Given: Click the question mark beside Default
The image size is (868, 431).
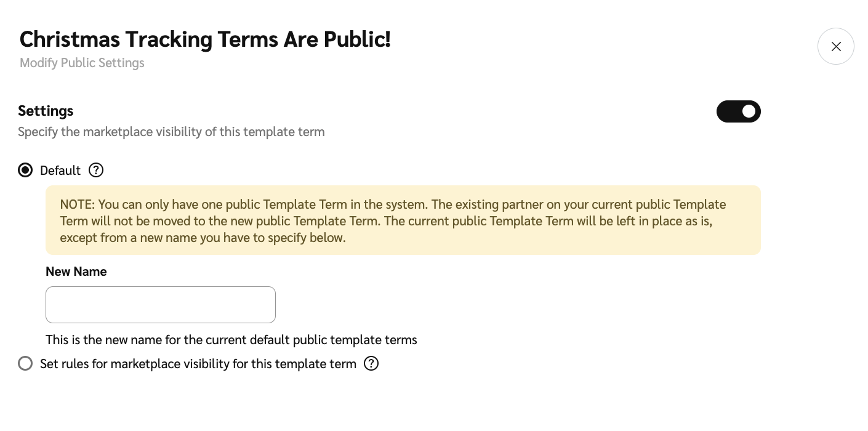Looking at the screenshot, I should pyautogui.click(x=96, y=170).
